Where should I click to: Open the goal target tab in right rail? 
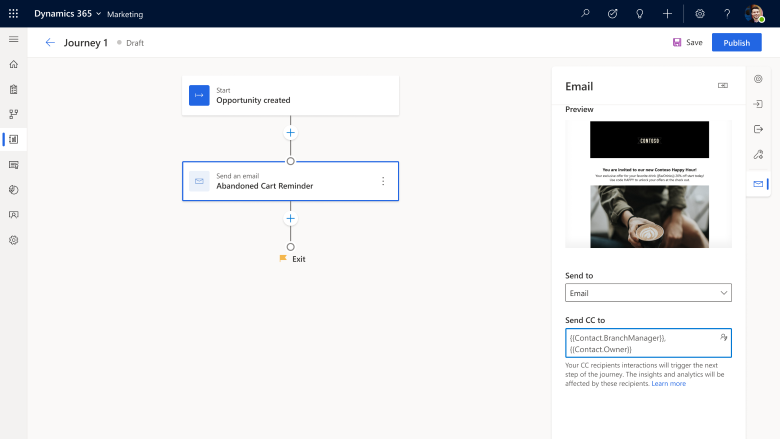coord(758,79)
